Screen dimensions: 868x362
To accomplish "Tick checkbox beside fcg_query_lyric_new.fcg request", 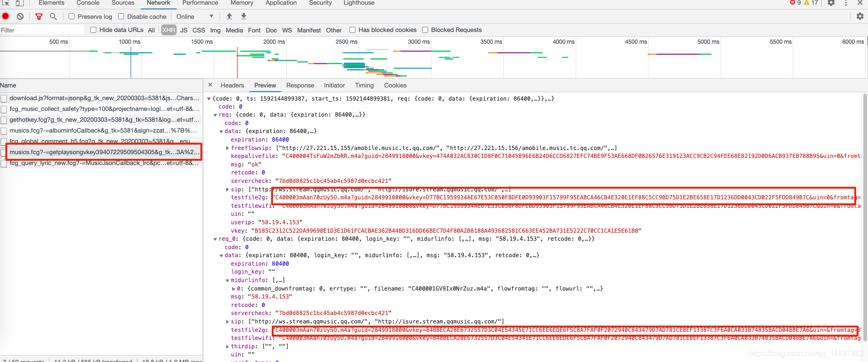I will coord(4,164).
